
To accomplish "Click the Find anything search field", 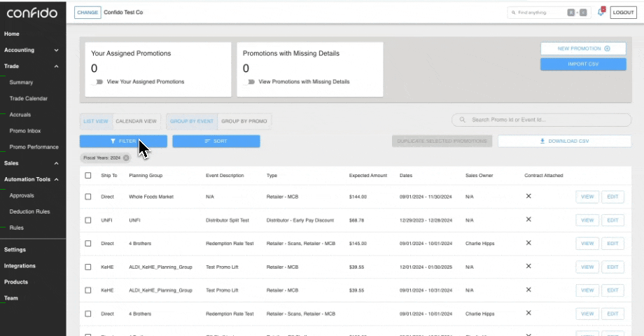I will tap(549, 13).
